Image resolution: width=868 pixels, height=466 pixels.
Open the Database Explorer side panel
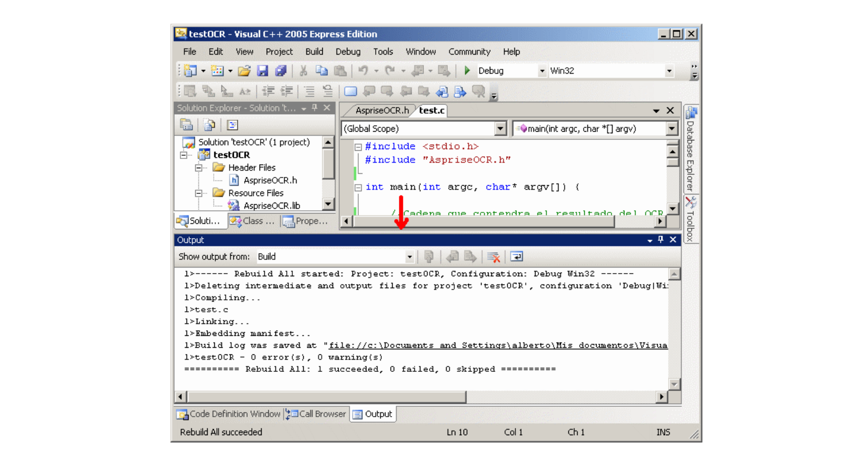click(690, 149)
